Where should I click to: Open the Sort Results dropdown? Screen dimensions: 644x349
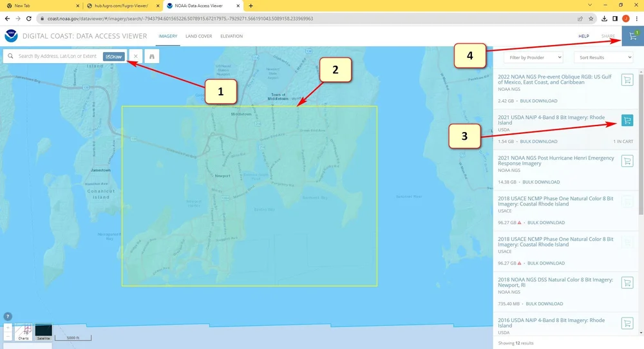click(603, 57)
